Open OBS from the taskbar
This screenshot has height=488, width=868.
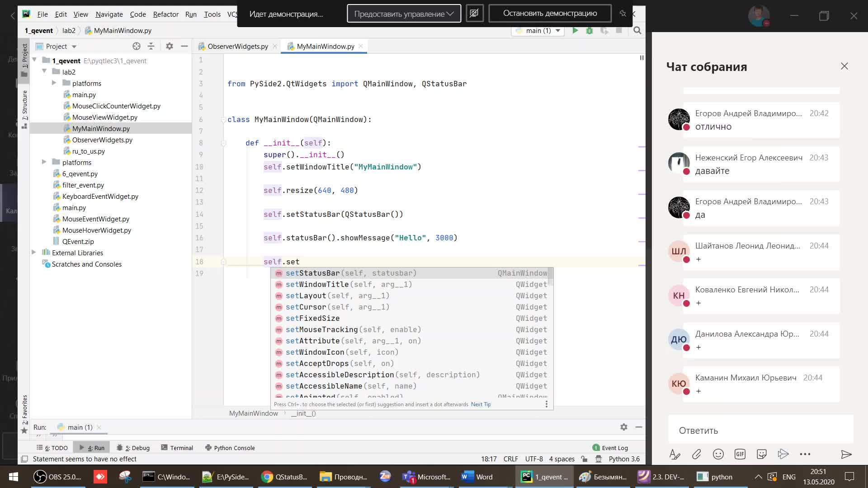tap(58, 477)
